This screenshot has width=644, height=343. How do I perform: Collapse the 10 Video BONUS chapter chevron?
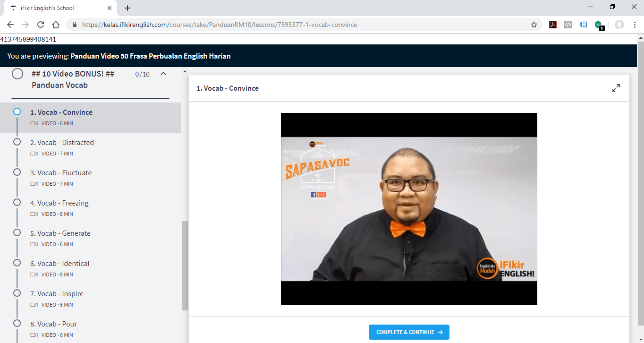click(163, 74)
